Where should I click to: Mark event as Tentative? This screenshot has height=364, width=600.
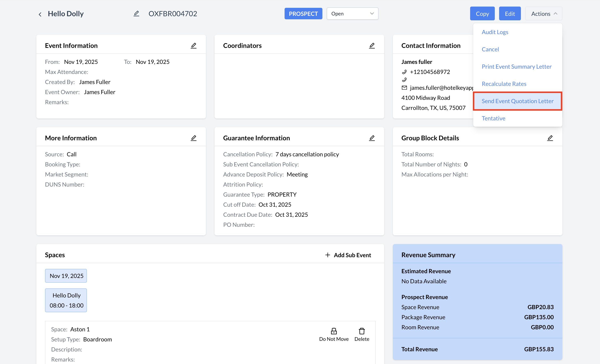click(x=493, y=118)
